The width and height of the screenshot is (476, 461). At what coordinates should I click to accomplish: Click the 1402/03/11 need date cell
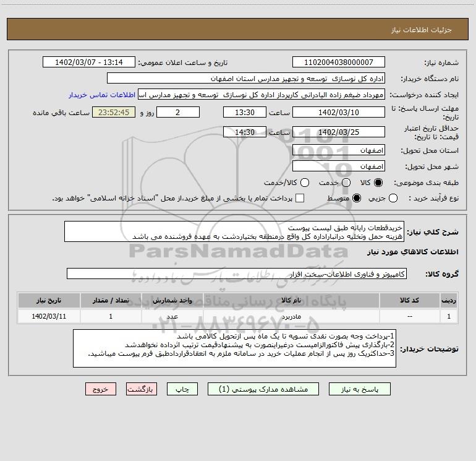tap(49, 316)
